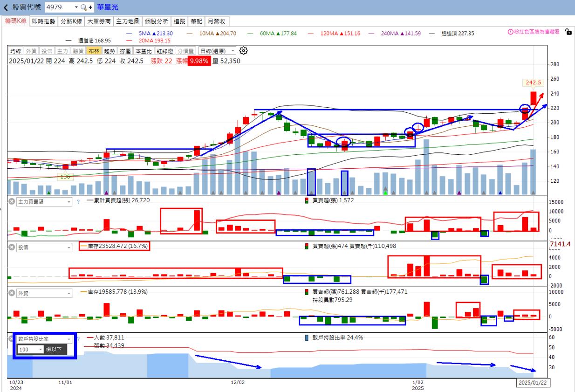The height and width of the screenshot is (392, 575).
Task: Switch to the 籌碼K線 tab
Action: [x=16, y=21]
